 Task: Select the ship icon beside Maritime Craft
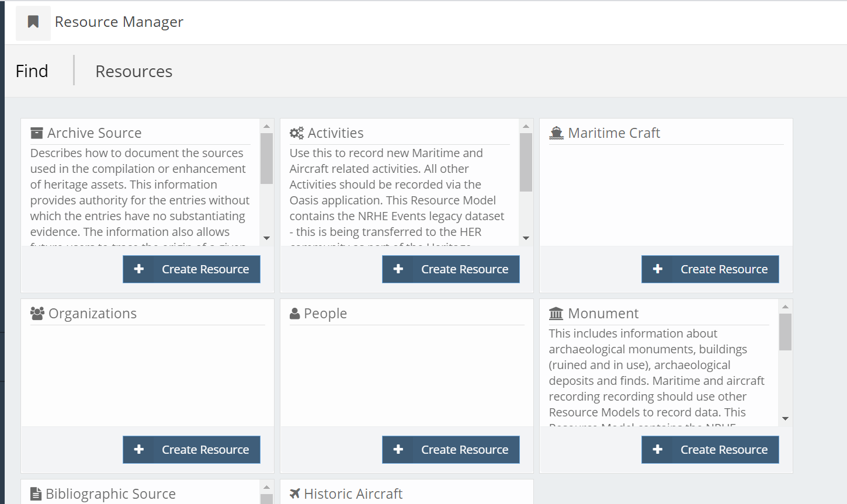point(556,132)
